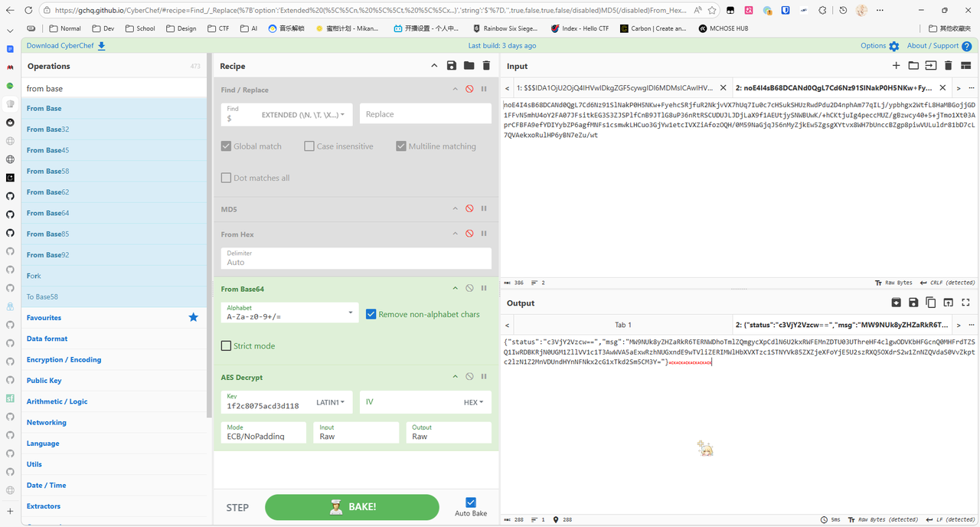
Task: Click the operations search field
Action: [x=113, y=88]
